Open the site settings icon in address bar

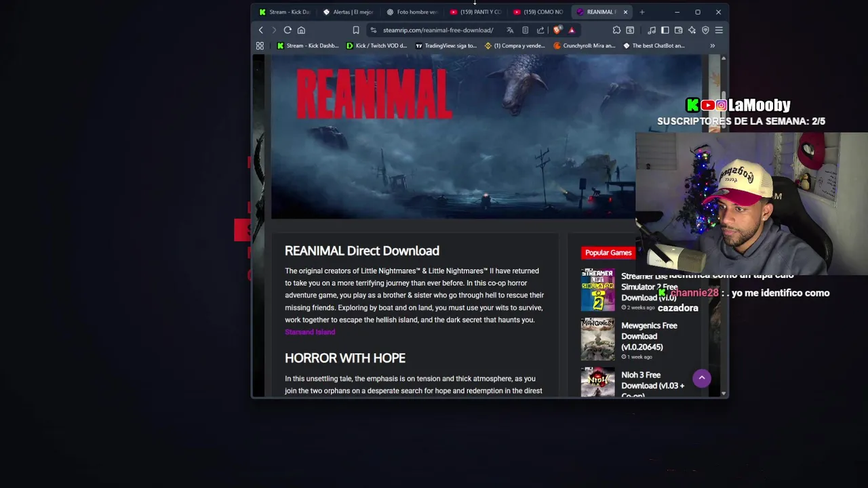coord(373,30)
